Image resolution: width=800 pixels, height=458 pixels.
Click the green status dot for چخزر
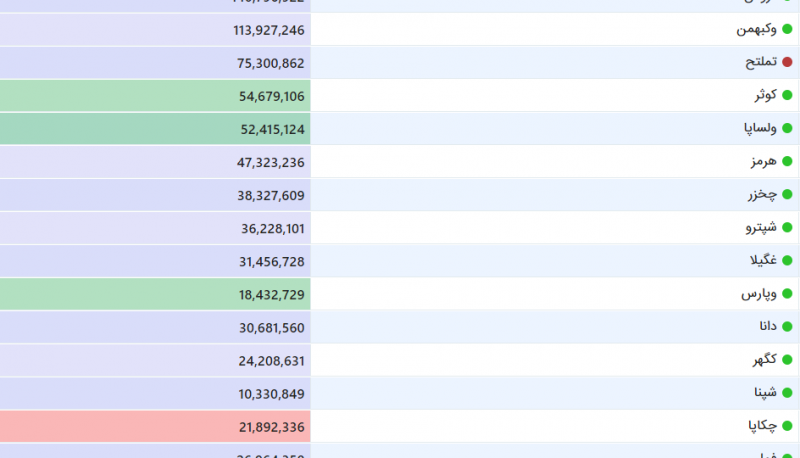click(787, 194)
